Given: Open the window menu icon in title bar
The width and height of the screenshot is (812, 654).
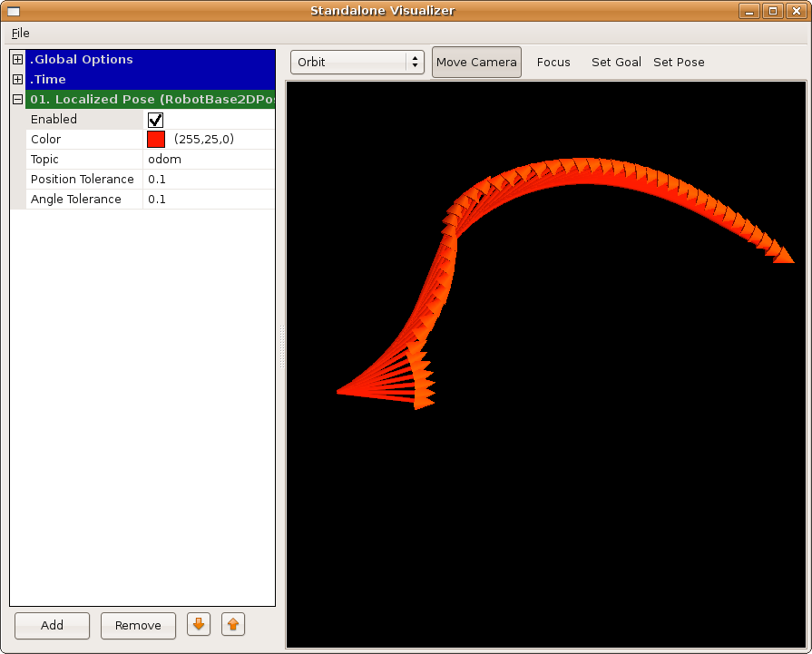Looking at the screenshot, I should [14, 11].
